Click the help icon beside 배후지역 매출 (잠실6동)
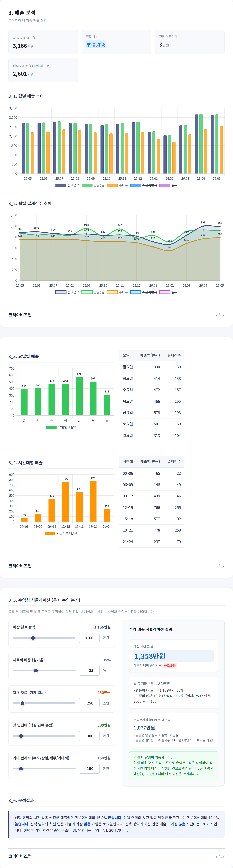The width and height of the screenshot is (233, 868). click(49, 66)
